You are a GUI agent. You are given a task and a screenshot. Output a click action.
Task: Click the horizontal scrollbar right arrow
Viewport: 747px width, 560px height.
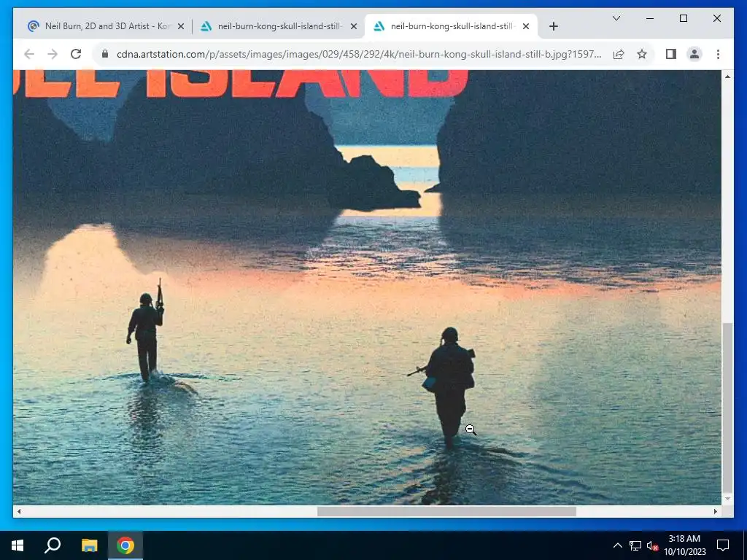(715, 511)
